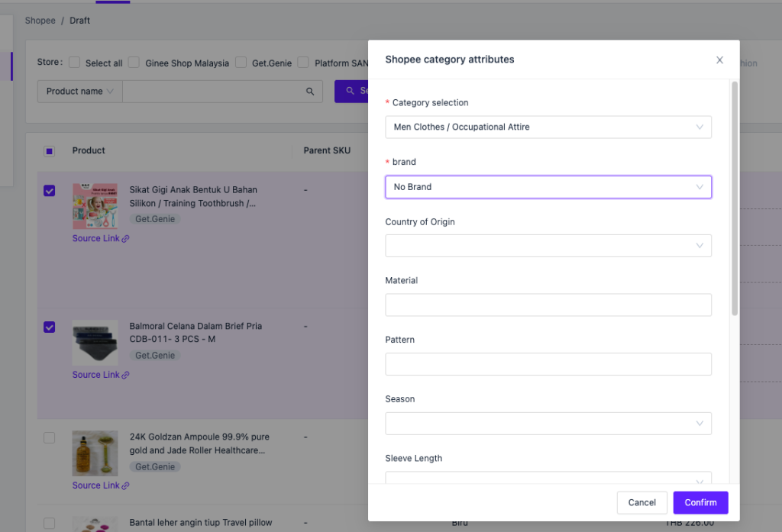Open the Sleeve Length dropdown
Image resolution: width=782 pixels, height=532 pixels.
point(548,478)
